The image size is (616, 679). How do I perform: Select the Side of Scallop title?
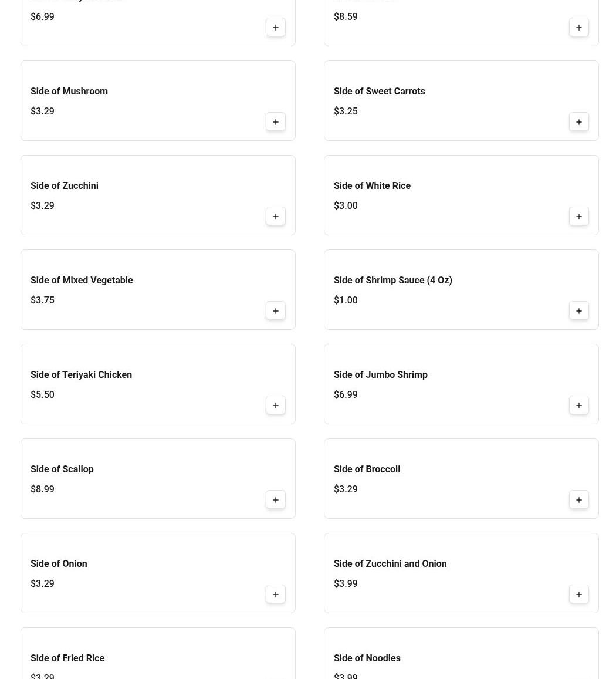point(62,469)
